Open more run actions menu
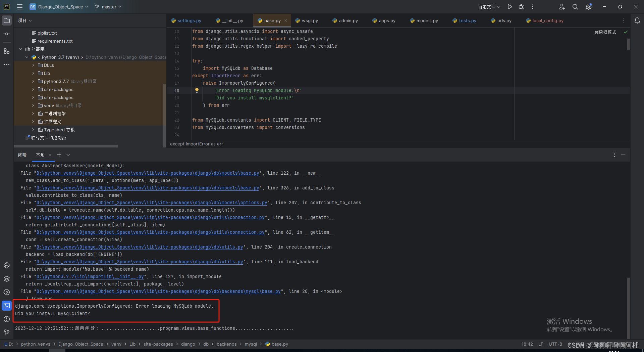 533,7
